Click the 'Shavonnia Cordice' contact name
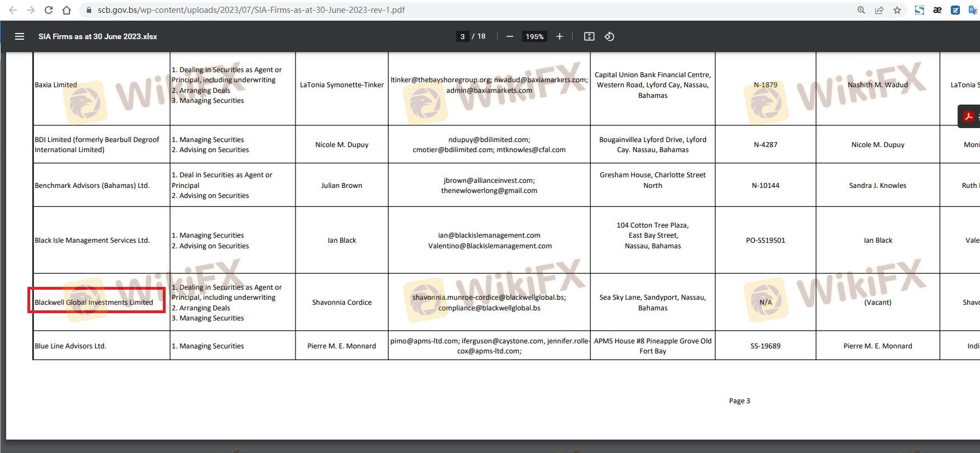Image resolution: width=980 pixels, height=453 pixels. coord(342,303)
